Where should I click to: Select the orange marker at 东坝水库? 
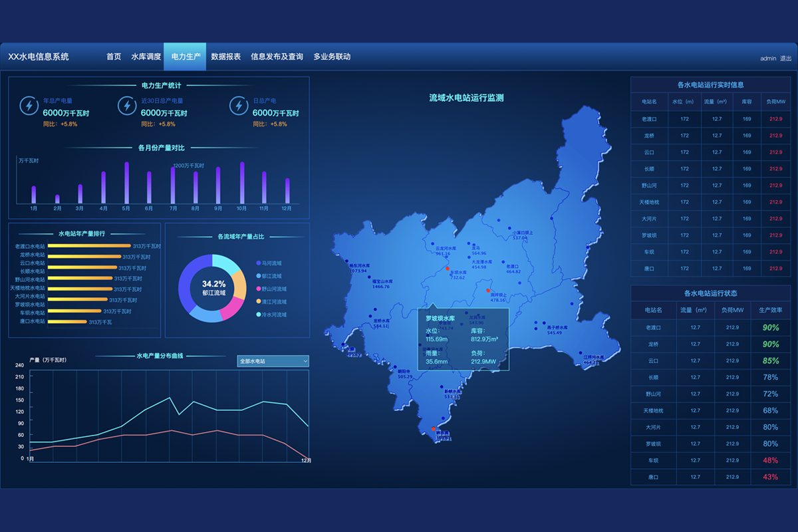(448, 269)
